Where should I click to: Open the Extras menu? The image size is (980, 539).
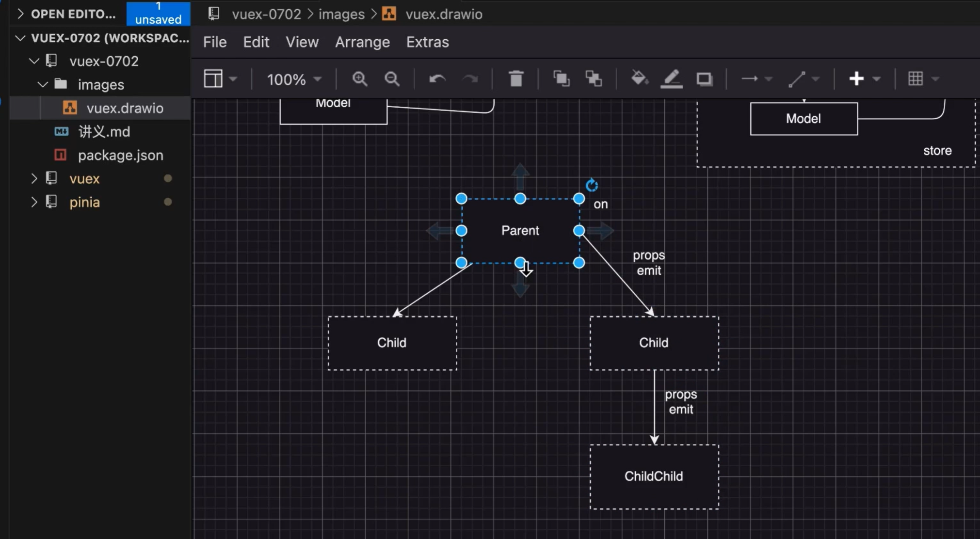(427, 42)
